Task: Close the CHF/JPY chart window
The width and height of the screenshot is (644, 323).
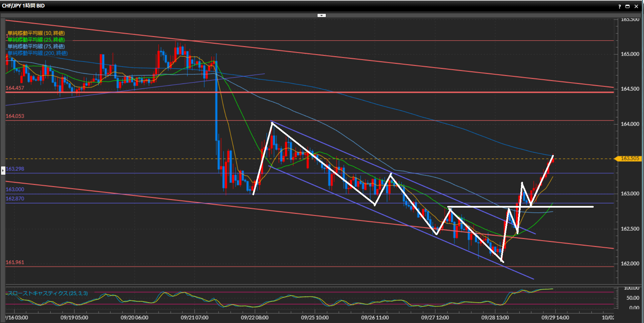Action: tap(636, 6)
